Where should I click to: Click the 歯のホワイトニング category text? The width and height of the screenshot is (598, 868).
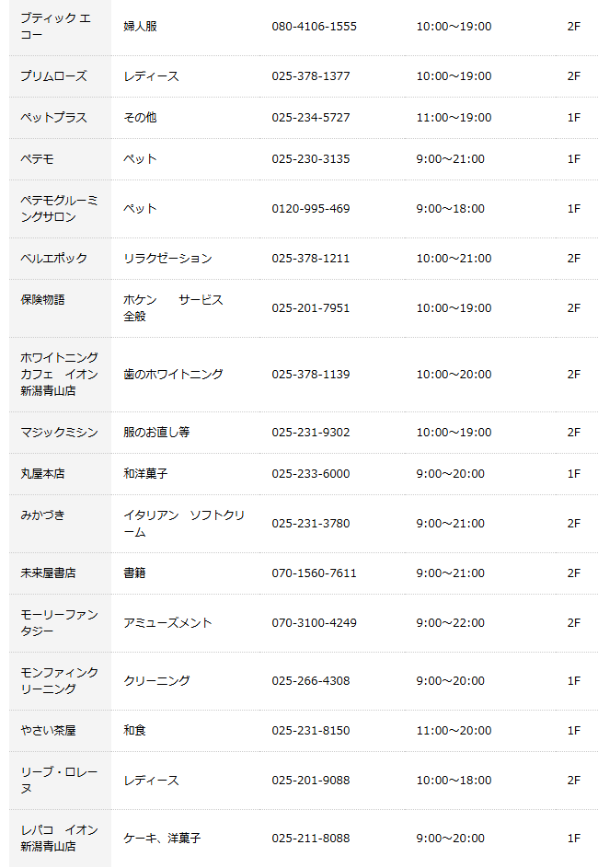[x=173, y=375]
